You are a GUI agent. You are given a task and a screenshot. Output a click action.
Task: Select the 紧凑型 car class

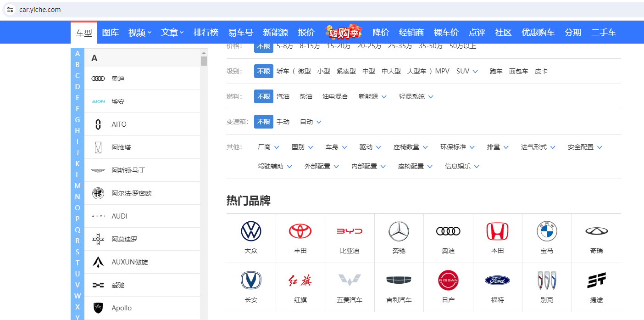pyautogui.click(x=346, y=71)
